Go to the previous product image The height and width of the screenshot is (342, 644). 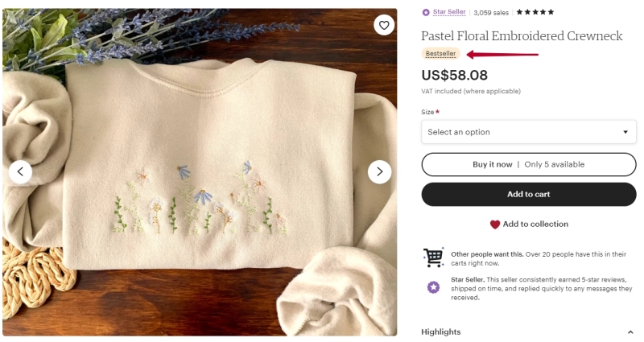click(x=20, y=171)
